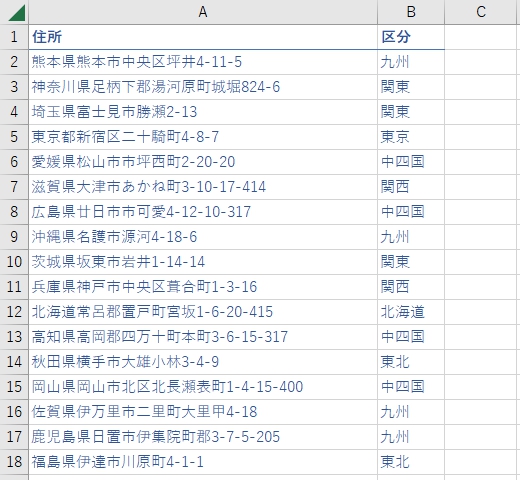Select cell 秋田県横手市大雄小林3-4-9
This screenshot has width=520, height=480.
point(203,362)
